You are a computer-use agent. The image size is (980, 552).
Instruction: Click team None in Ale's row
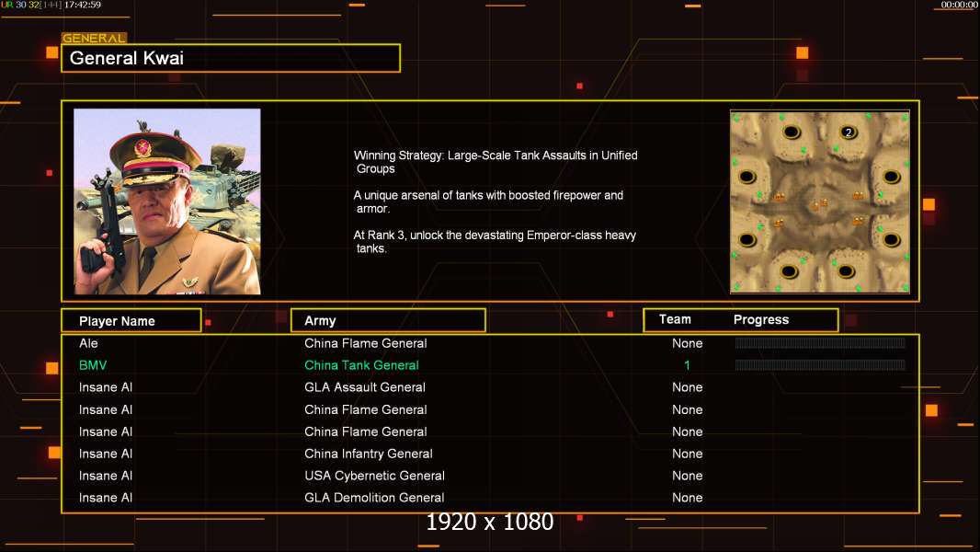coord(687,343)
